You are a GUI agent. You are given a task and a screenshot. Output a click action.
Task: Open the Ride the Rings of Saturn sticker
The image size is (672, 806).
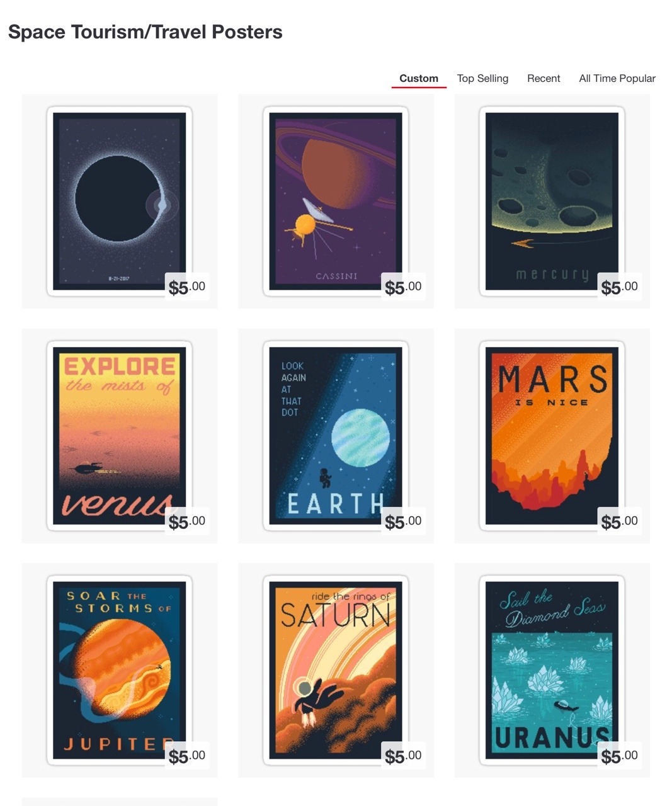pyautogui.click(x=336, y=670)
